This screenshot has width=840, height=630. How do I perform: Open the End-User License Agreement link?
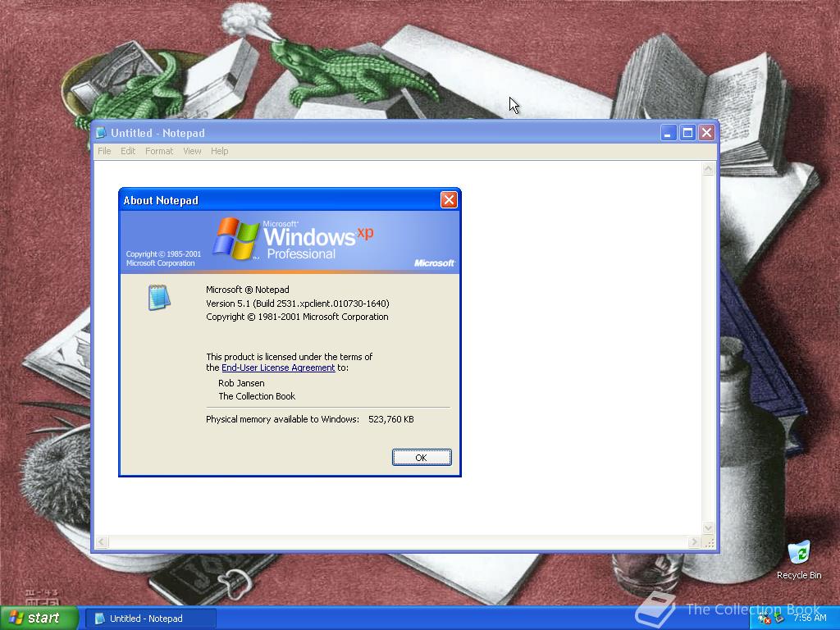click(278, 367)
